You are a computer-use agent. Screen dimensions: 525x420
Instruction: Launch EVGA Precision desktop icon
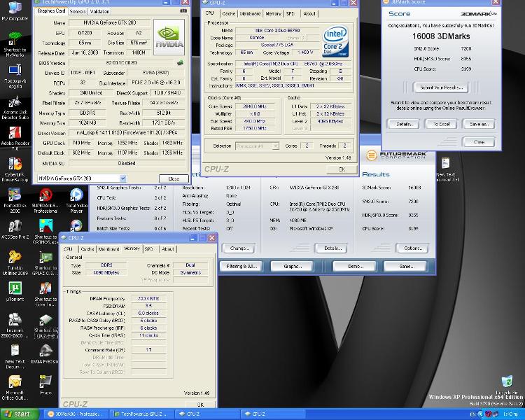point(45,353)
